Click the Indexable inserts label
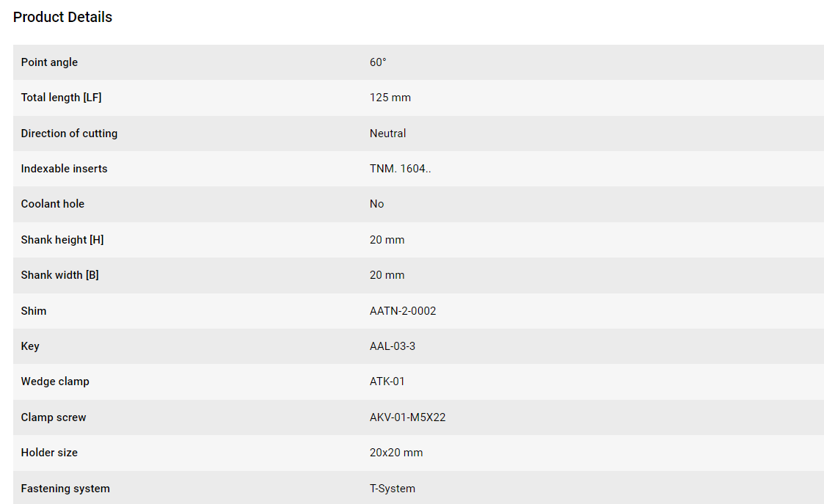824x504 pixels. tap(64, 168)
